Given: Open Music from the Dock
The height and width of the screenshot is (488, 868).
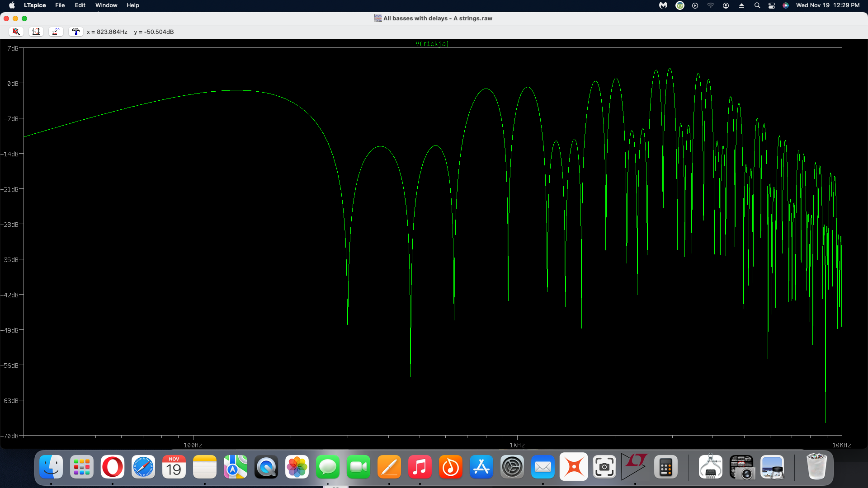Looking at the screenshot, I should click(420, 467).
